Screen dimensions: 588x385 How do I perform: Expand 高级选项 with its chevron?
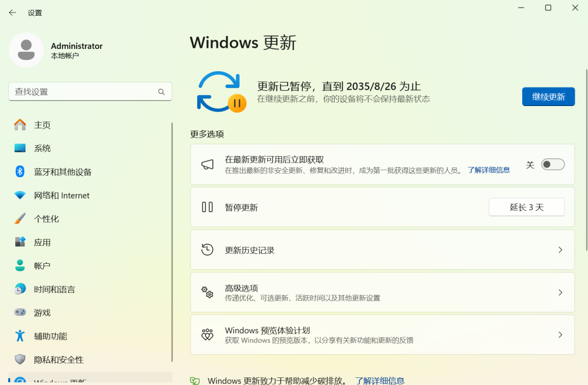(x=560, y=293)
